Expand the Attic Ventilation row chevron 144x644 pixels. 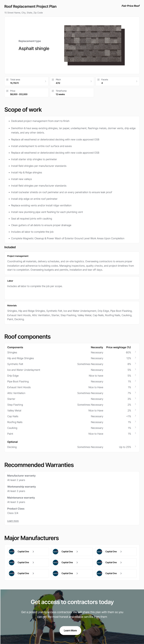point(135,392)
